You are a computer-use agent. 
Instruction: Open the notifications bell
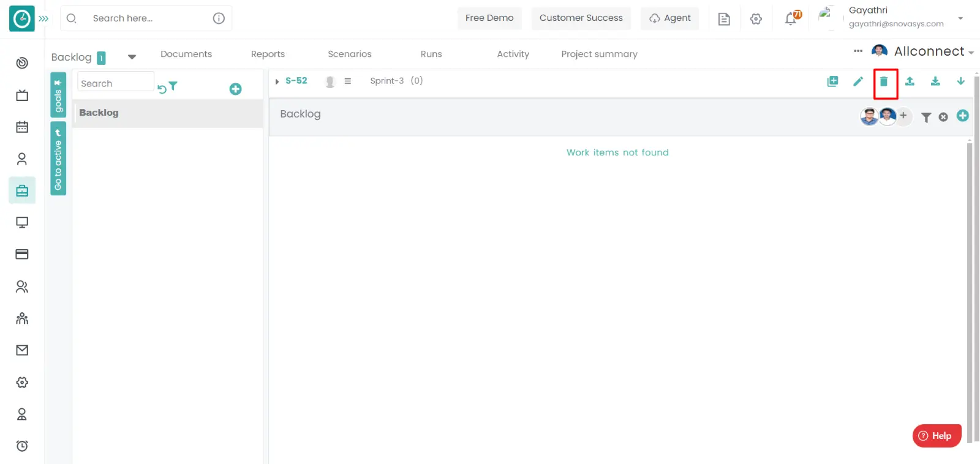[791, 19]
